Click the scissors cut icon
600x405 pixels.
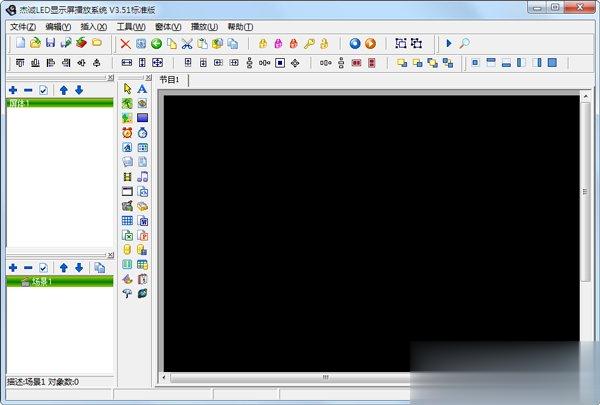coord(187,44)
